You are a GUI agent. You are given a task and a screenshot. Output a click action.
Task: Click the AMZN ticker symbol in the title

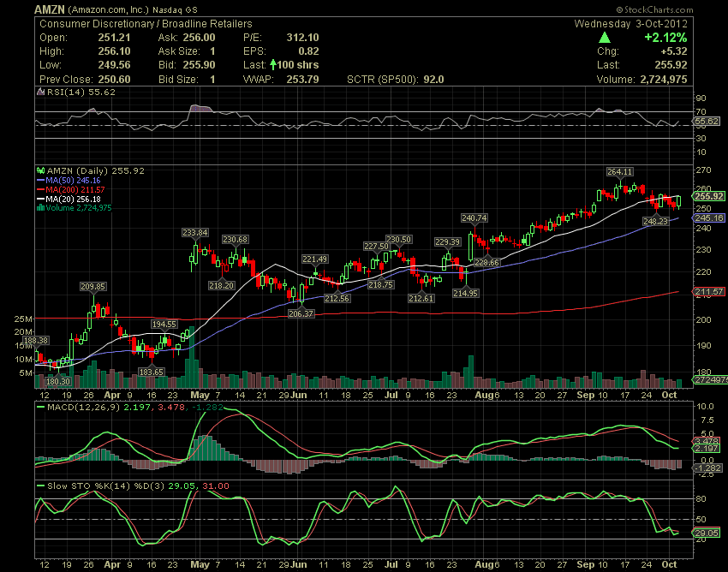tap(50, 9)
